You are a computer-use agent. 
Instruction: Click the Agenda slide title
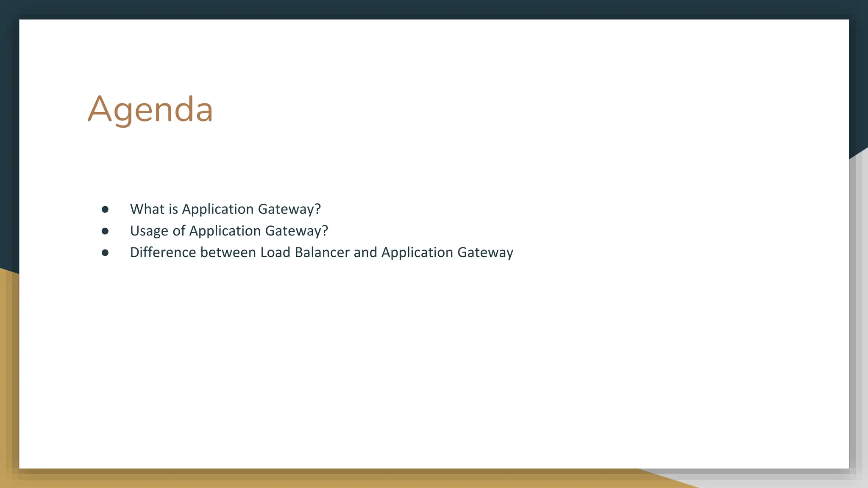coord(150,109)
